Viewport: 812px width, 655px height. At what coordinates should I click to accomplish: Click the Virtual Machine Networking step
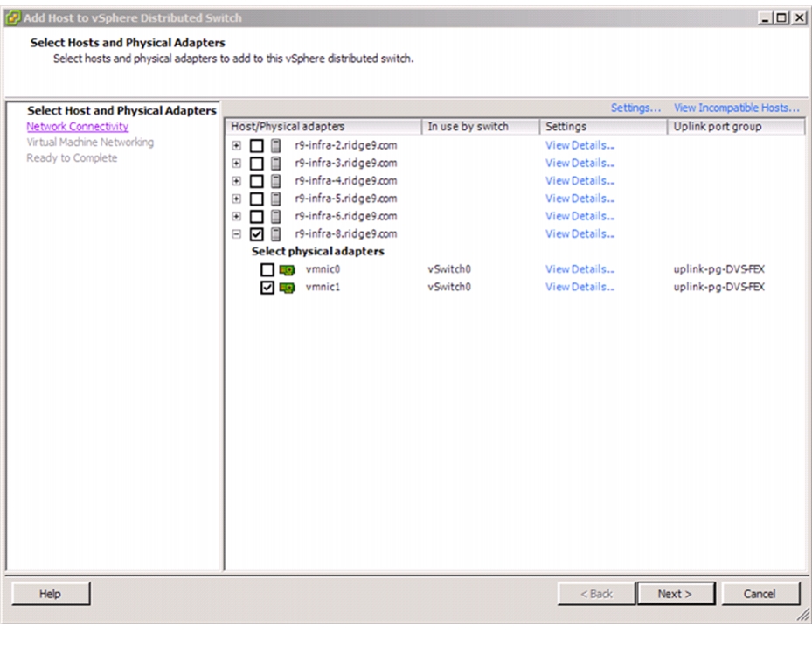(90, 142)
